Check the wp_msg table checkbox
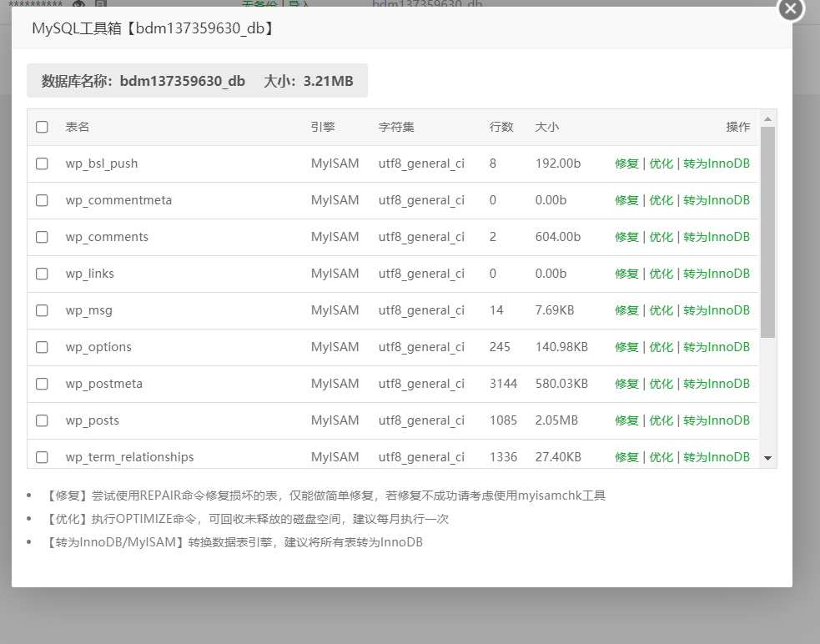820x644 pixels. coord(42,310)
